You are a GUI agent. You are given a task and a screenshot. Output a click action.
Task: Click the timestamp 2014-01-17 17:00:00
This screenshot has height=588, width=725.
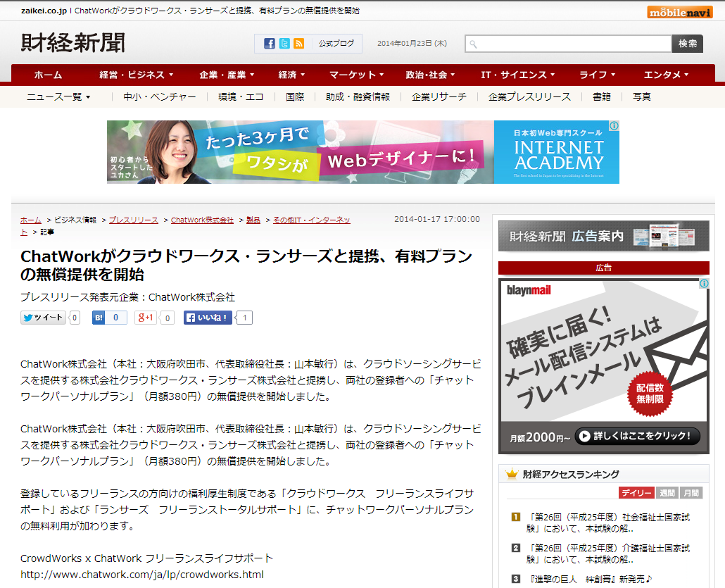[x=437, y=219]
